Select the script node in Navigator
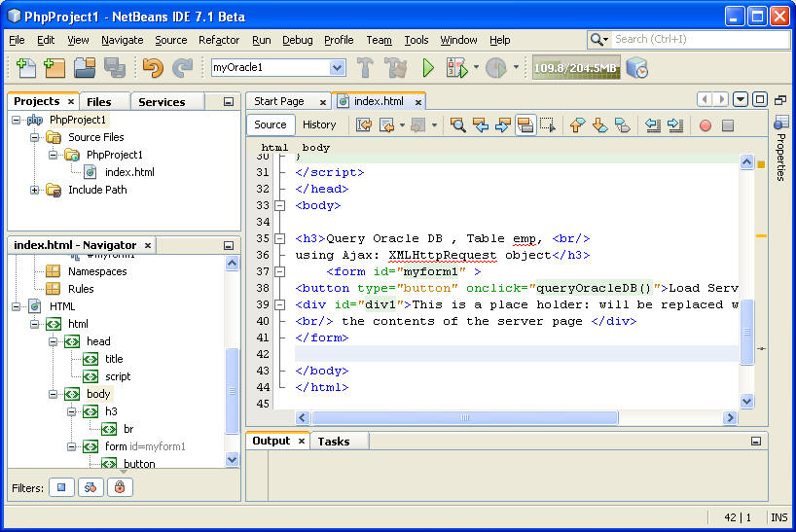This screenshot has width=796, height=532. click(118, 376)
